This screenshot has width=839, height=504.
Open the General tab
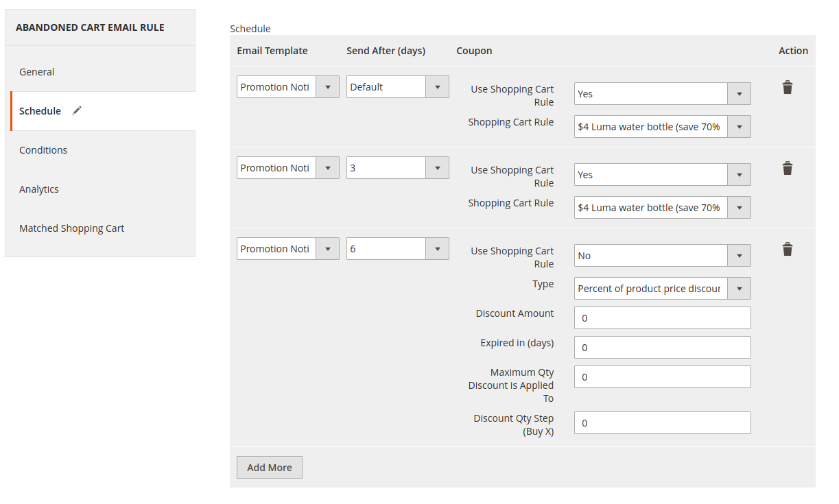[x=37, y=72]
